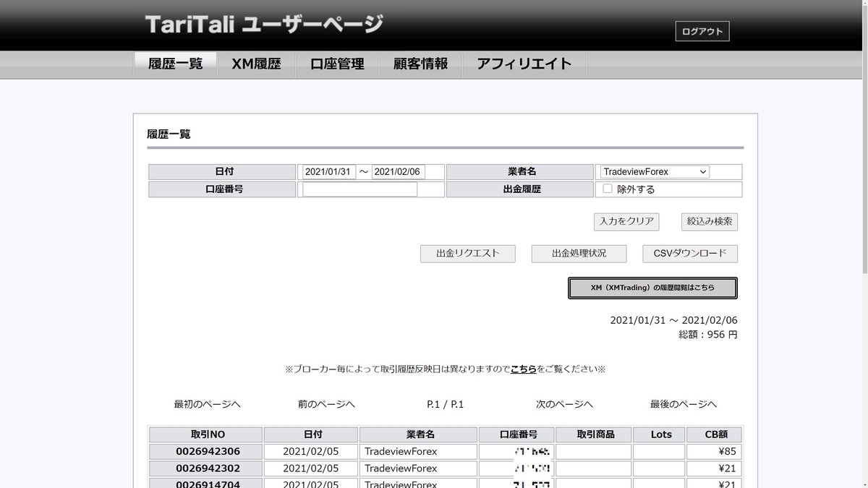The image size is (868, 488).
Task: Check the 除外する checkbox
Action: coord(608,189)
